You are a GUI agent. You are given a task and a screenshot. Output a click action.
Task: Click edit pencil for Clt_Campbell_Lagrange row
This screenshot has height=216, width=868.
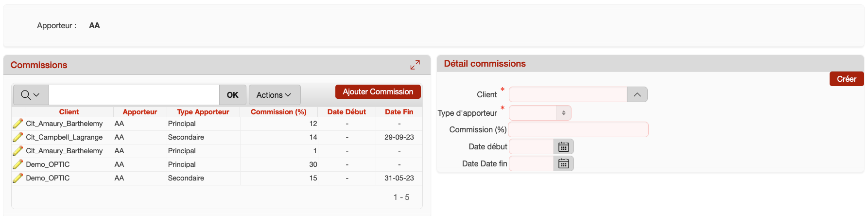18,137
